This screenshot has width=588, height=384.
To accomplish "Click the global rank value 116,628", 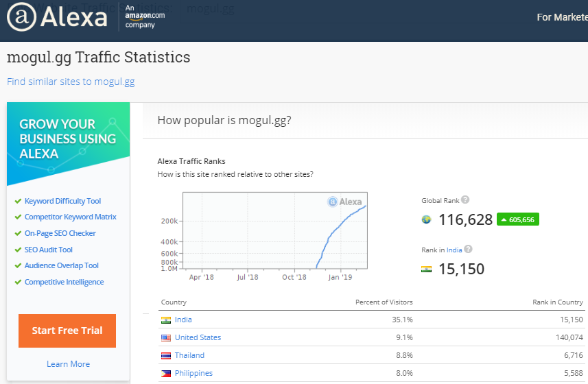I will 465,219.
